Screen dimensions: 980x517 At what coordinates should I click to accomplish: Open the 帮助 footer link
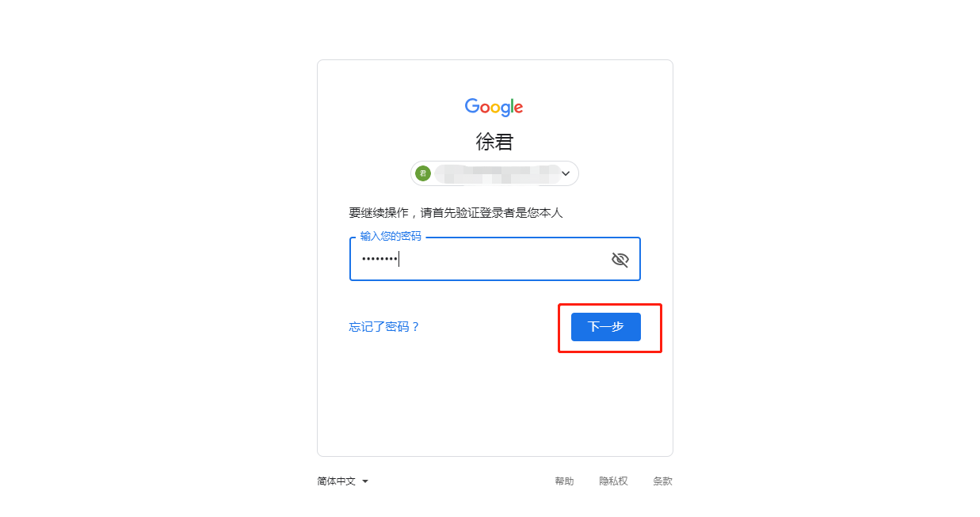[x=564, y=481]
